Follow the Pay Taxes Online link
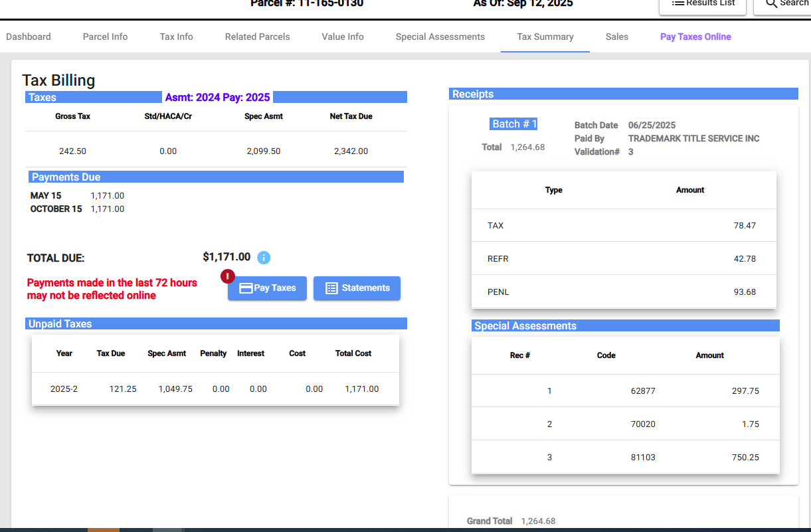811x532 pixels. click(x=695, y=37)
